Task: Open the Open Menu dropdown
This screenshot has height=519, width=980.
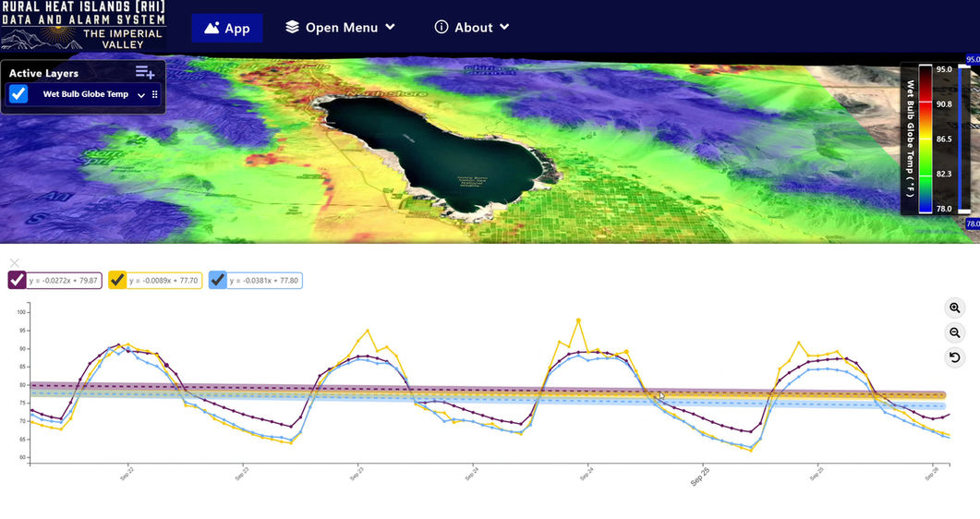Action: [x=341, y=28]
